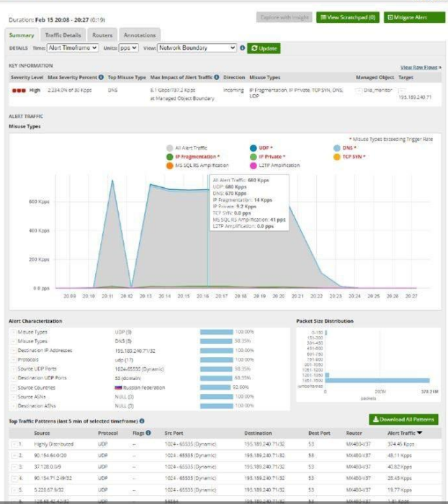Download All Patterns button
The image size is (448, 504).
tap(403, 420)
